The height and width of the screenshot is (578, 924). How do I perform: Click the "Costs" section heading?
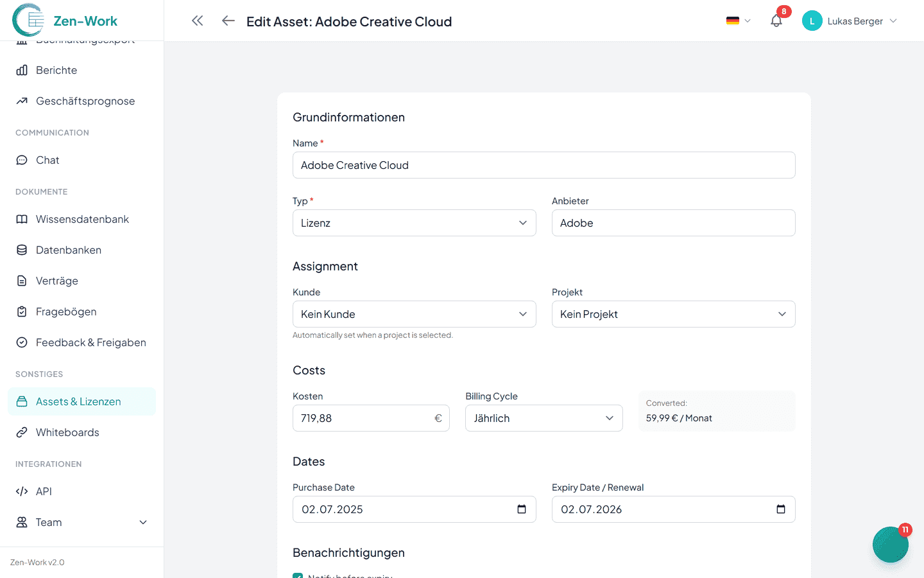point(309,370)
